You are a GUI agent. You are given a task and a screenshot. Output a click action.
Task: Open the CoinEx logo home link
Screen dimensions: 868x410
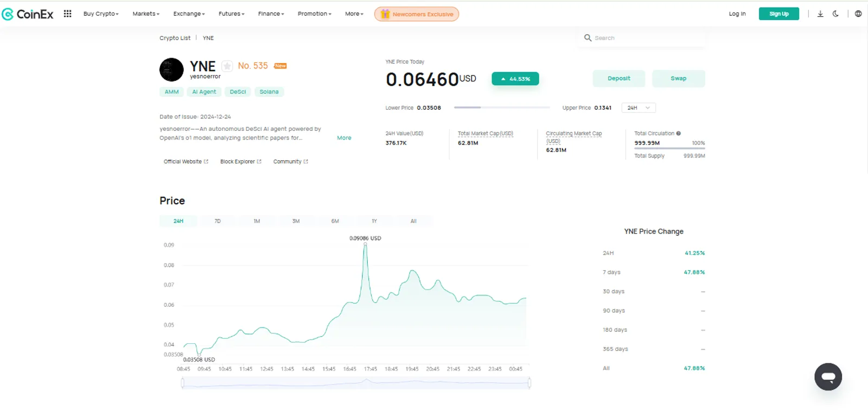tap(28, 14)
